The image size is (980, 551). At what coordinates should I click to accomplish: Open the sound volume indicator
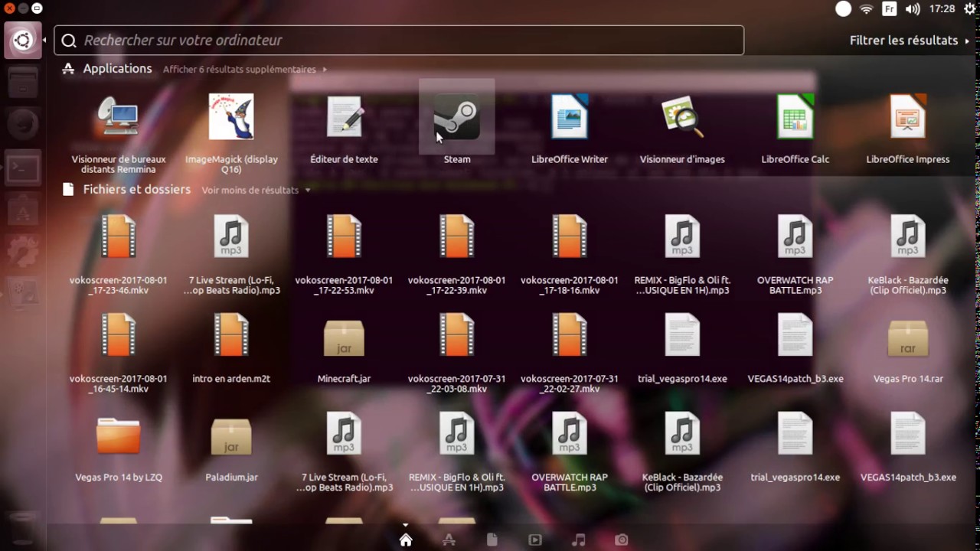tap(913, 9)
